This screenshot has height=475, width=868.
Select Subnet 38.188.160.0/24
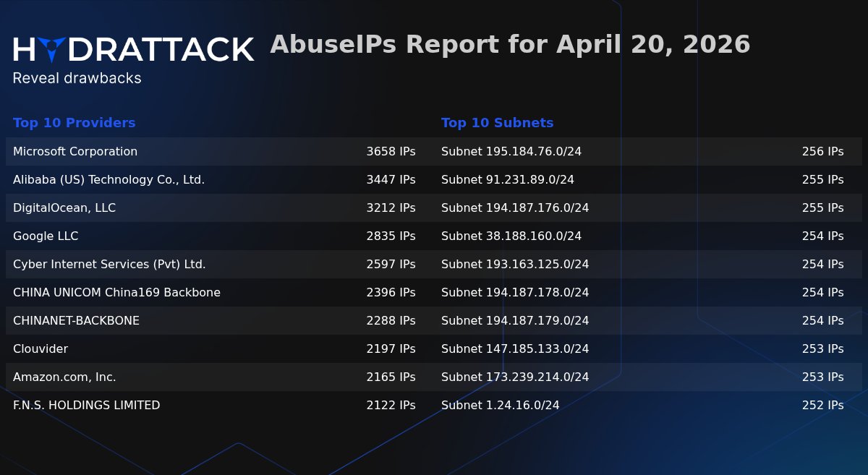pos(511,236)
